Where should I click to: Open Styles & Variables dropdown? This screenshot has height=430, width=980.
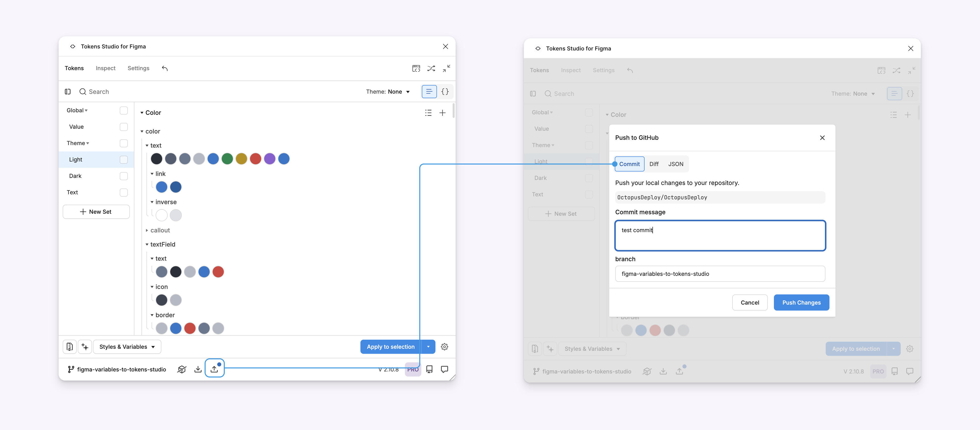click(127, 347)
